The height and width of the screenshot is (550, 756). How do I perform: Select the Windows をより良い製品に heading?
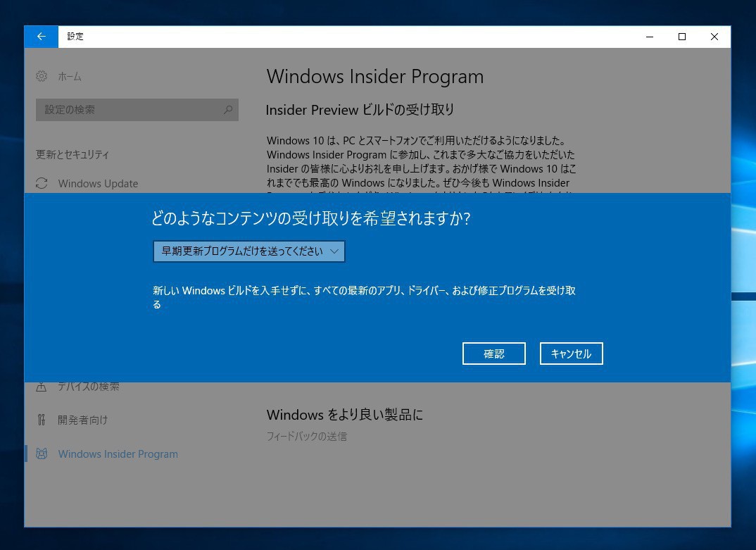(345, 414)
